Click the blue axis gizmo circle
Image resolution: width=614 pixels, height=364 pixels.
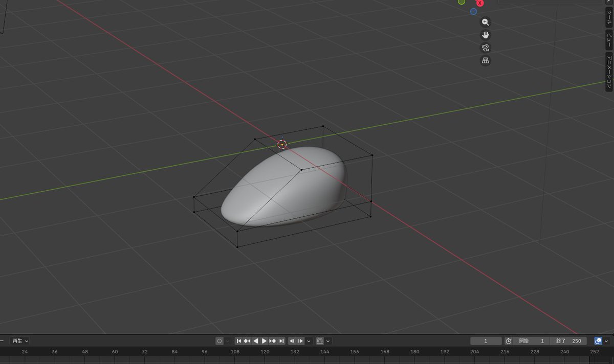pos(473,11)
